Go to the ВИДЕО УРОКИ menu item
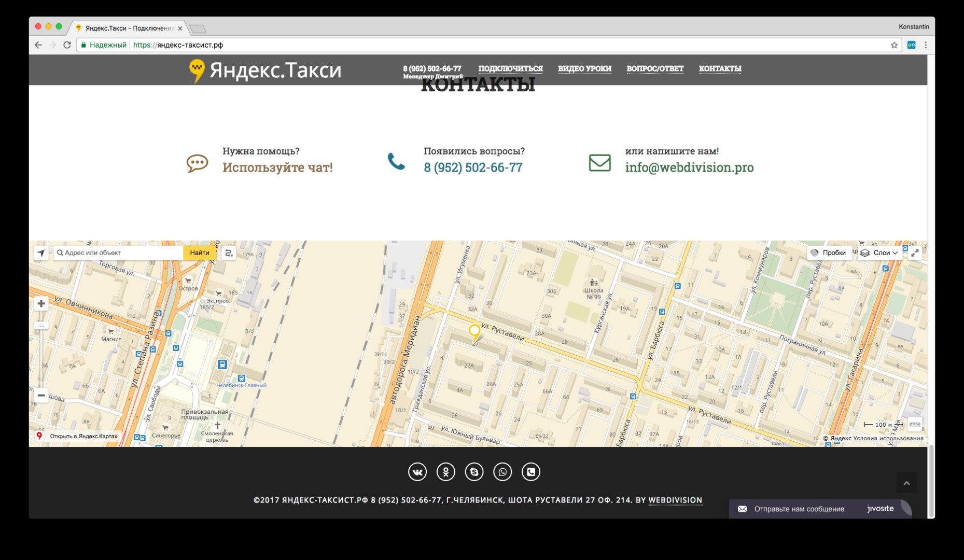Viewport: 964px width, 560px height. tap(584, 68)
